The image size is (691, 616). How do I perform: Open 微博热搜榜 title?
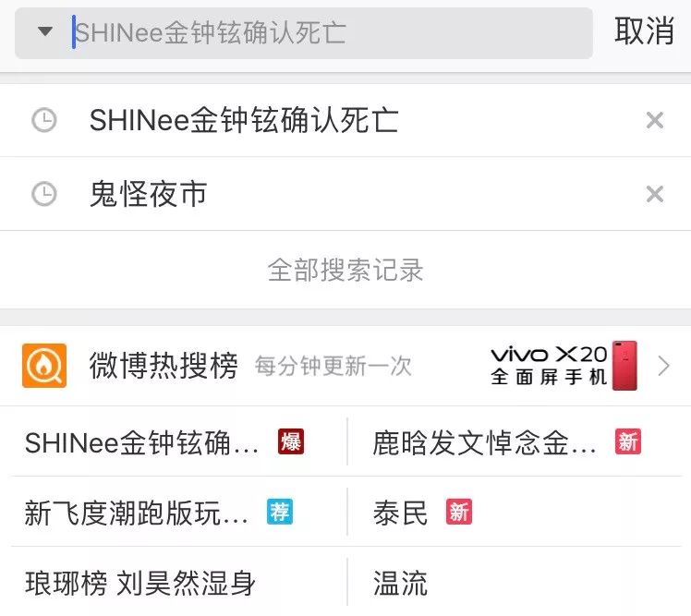164,366
